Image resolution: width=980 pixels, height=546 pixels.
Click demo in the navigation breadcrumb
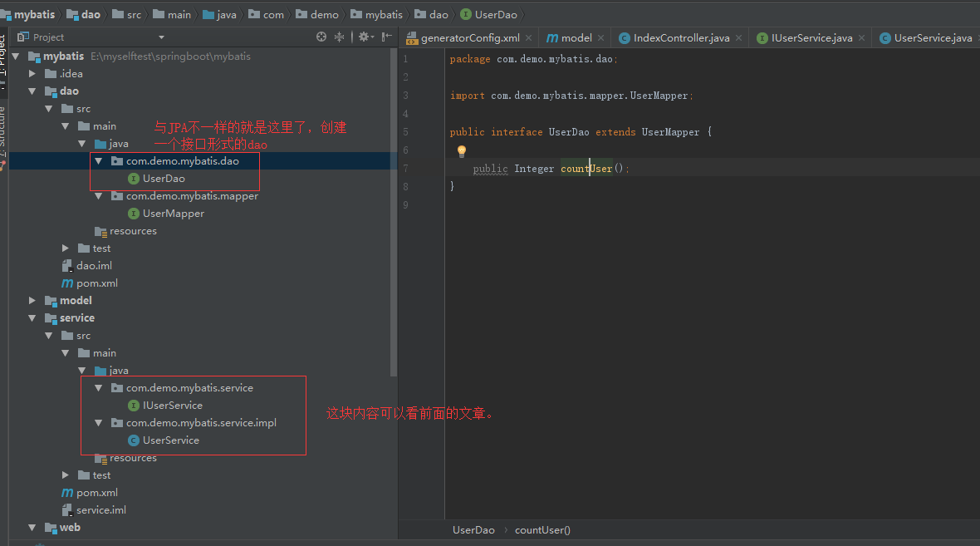pyautogui.click(x=317, y=14)
